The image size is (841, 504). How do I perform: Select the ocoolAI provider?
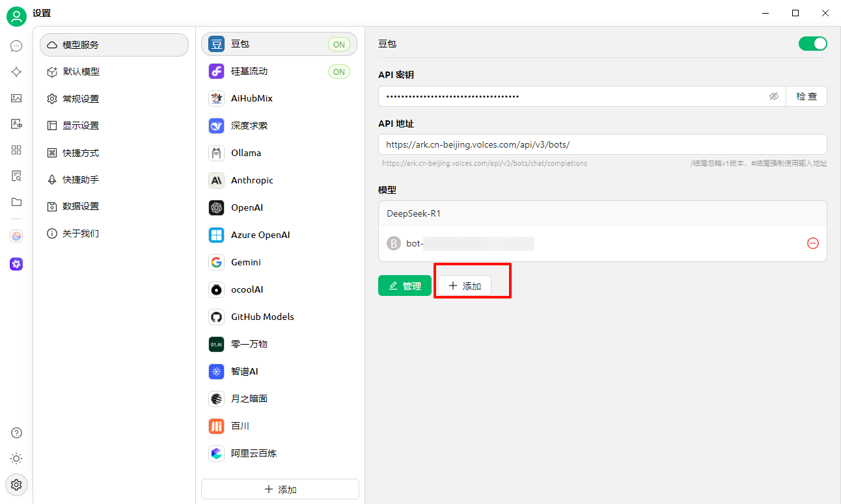tap(279, 290)
